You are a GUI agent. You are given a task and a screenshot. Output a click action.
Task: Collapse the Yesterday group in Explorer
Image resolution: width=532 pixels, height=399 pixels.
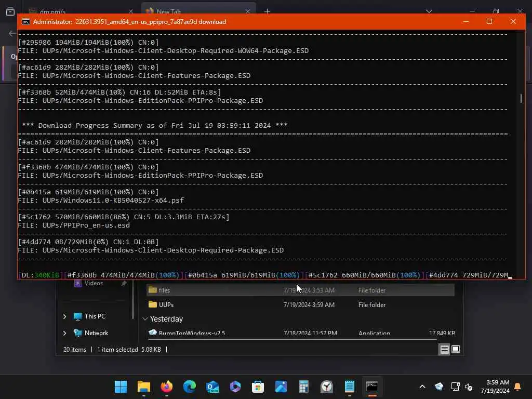pos(145,319)
